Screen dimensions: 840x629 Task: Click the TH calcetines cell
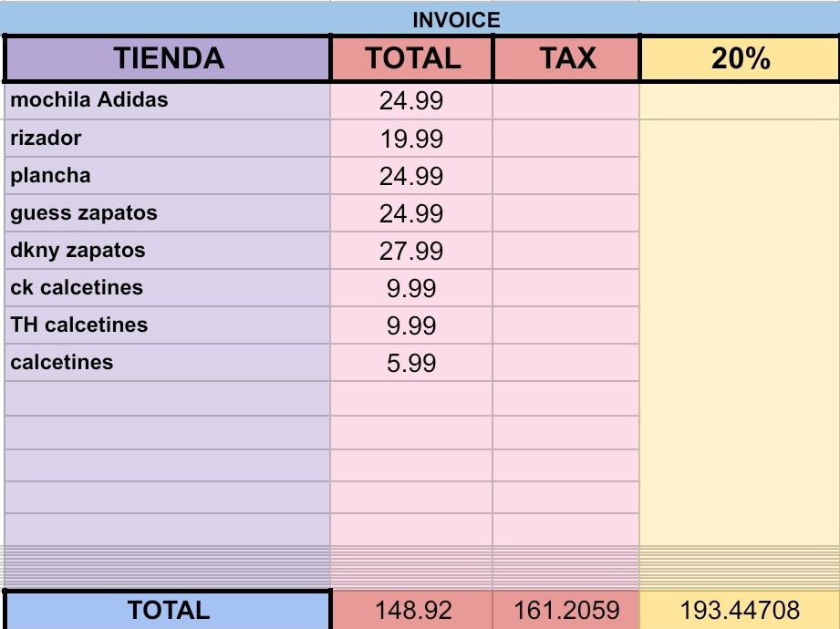click(x=168, y=325)
